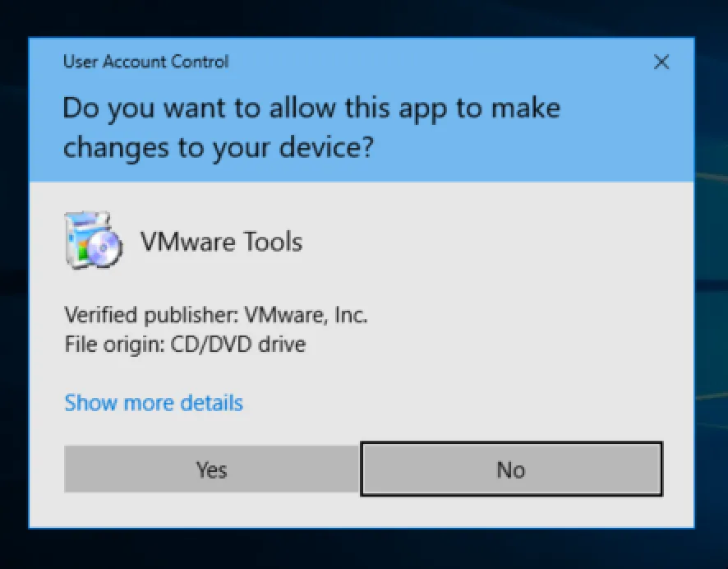
Task: Select the VMware Tools app name
Action: coord(222,242)
